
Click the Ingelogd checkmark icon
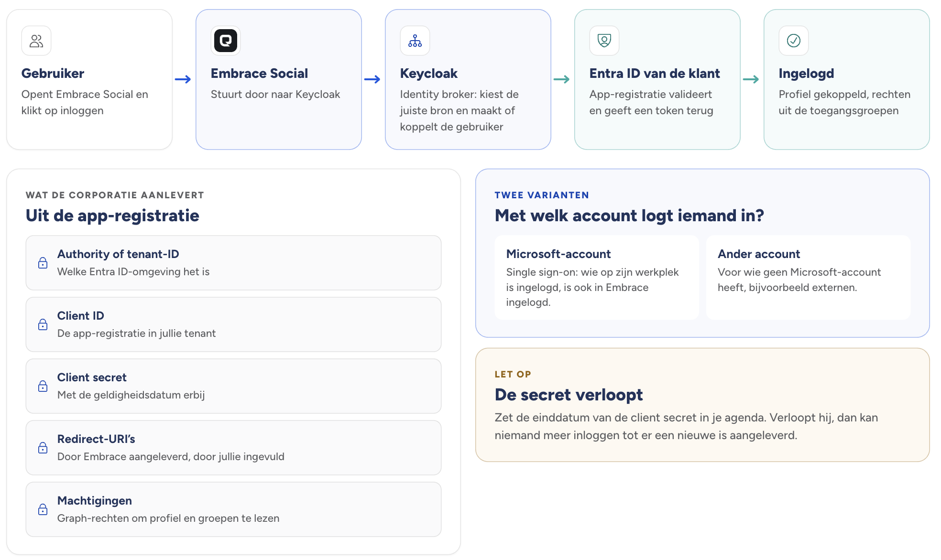794,41
